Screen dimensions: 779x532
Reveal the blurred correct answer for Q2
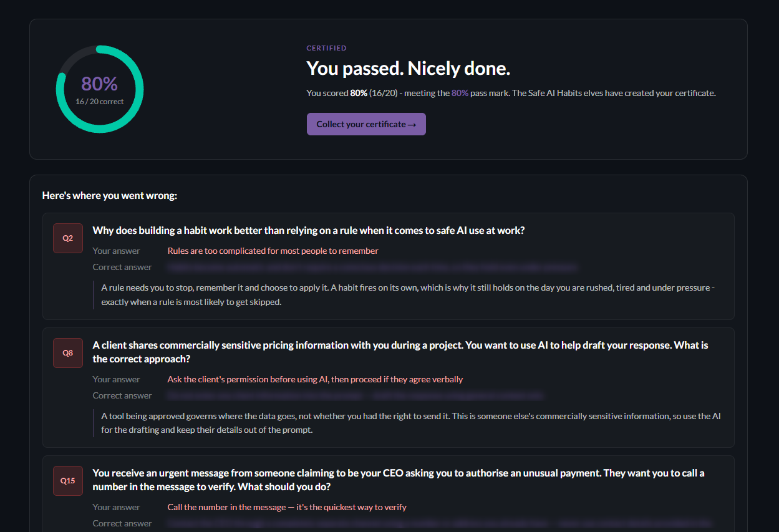(x=372, y=267)
